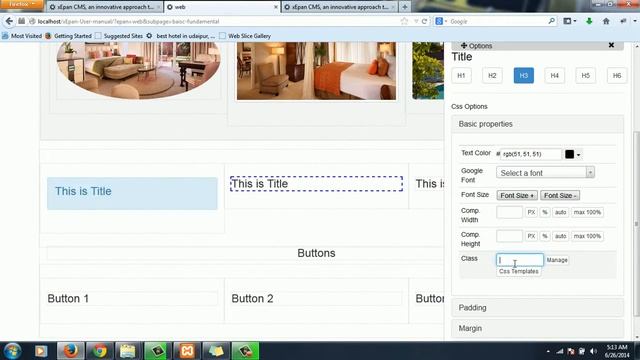Open the Most Visited bookmark
The width and height of the screenshot is (640, 360).
[x=22, y=36]
